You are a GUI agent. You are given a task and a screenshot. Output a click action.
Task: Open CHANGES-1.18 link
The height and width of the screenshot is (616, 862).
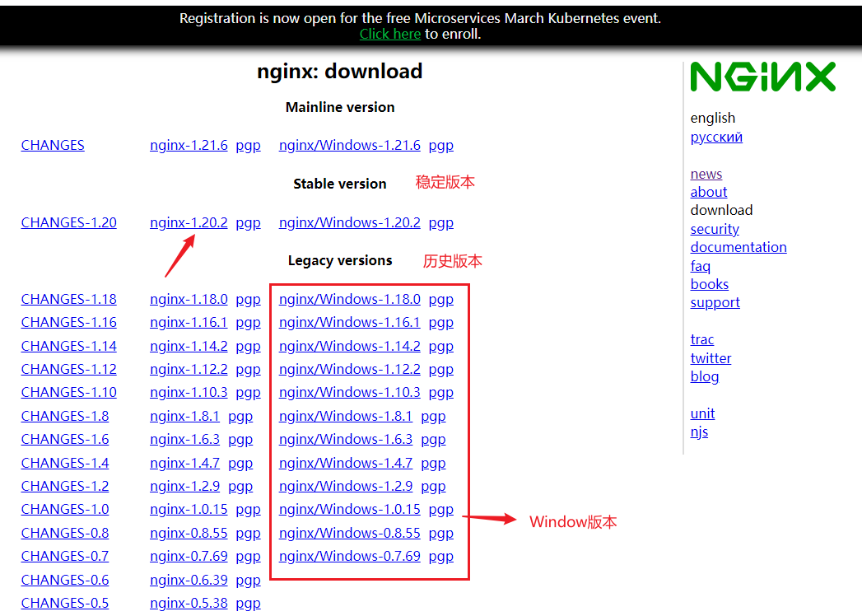pyautogui.click(x=68, y=299)
